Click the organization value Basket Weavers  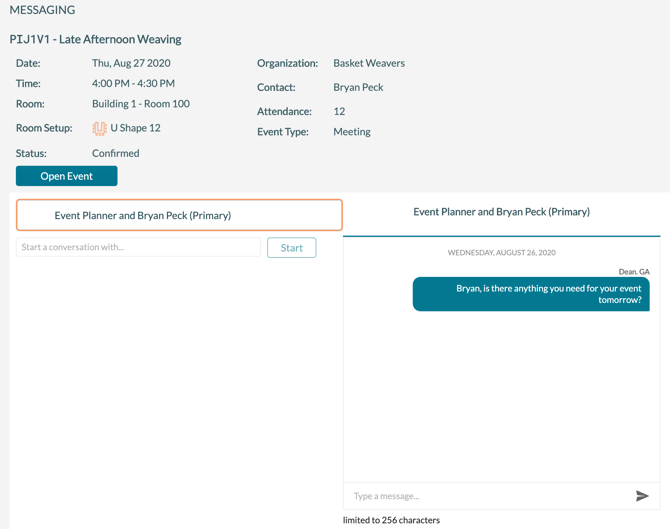369,63
